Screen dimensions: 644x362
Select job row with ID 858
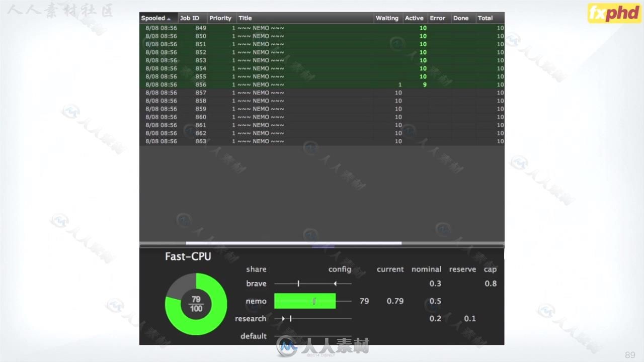[x=321, y=101]
